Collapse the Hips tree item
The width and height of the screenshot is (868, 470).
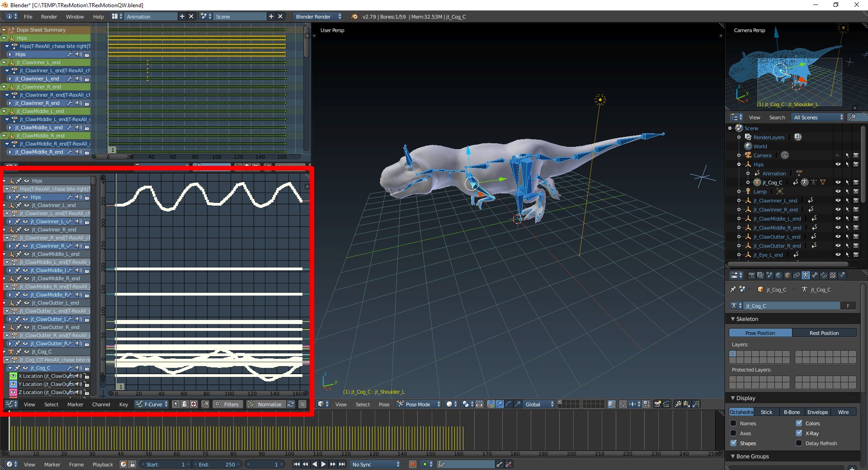click(739, 164)
